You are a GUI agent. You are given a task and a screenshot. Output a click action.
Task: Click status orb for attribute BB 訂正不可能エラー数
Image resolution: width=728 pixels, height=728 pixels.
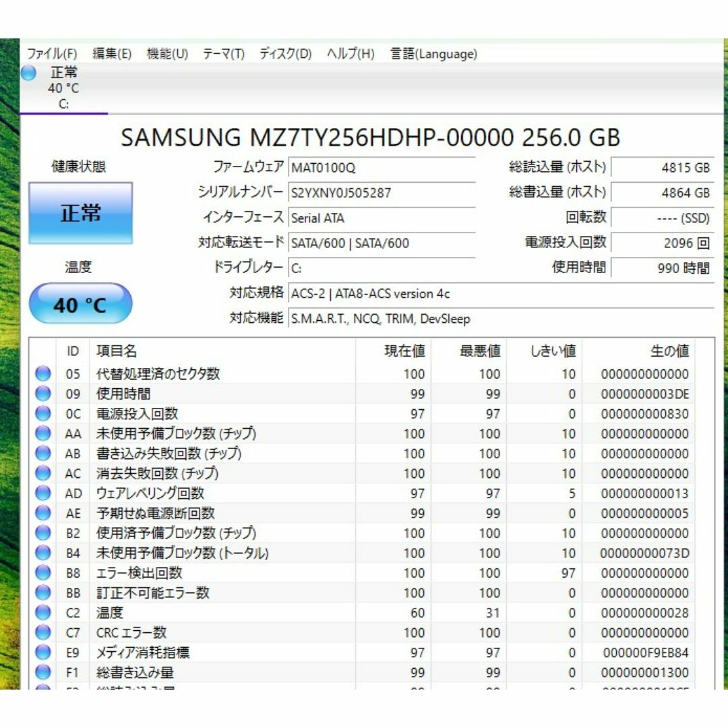(x=43, y=593)
